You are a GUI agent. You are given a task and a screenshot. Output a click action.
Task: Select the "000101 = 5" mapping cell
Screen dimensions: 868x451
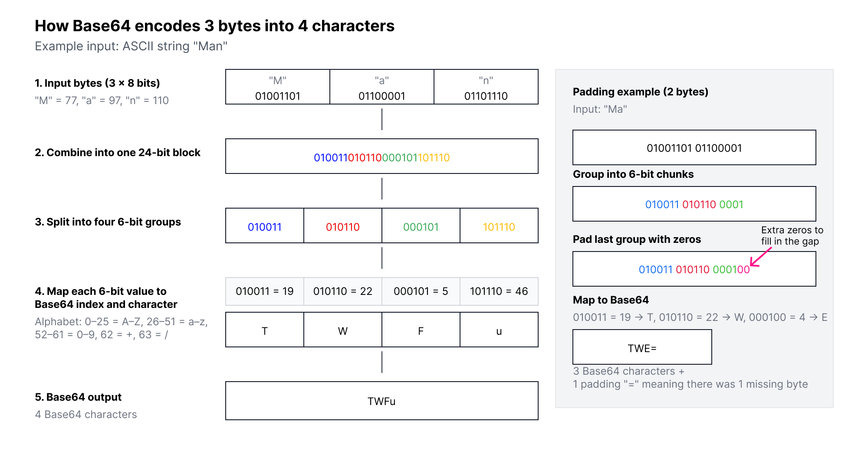pyautogui.click(x=421, y=291)
